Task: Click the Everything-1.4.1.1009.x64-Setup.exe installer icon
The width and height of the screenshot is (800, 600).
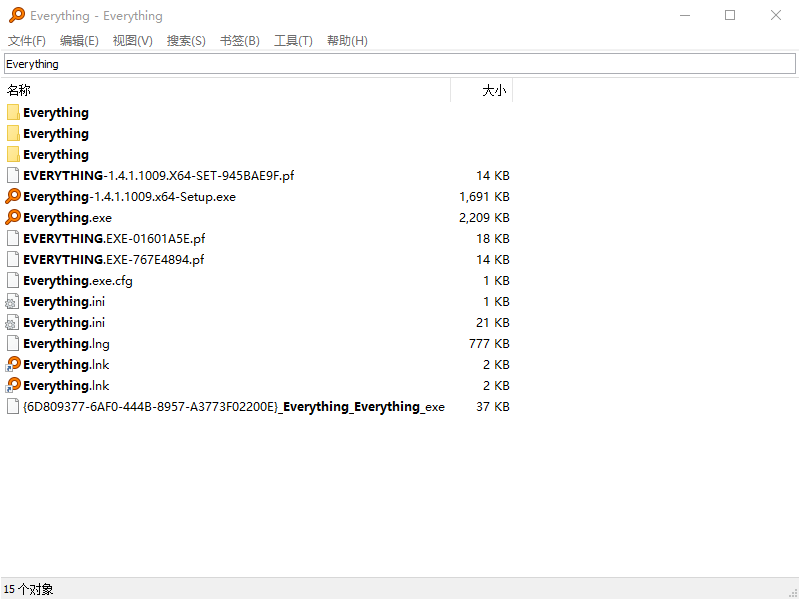Action: coord(13,196)
